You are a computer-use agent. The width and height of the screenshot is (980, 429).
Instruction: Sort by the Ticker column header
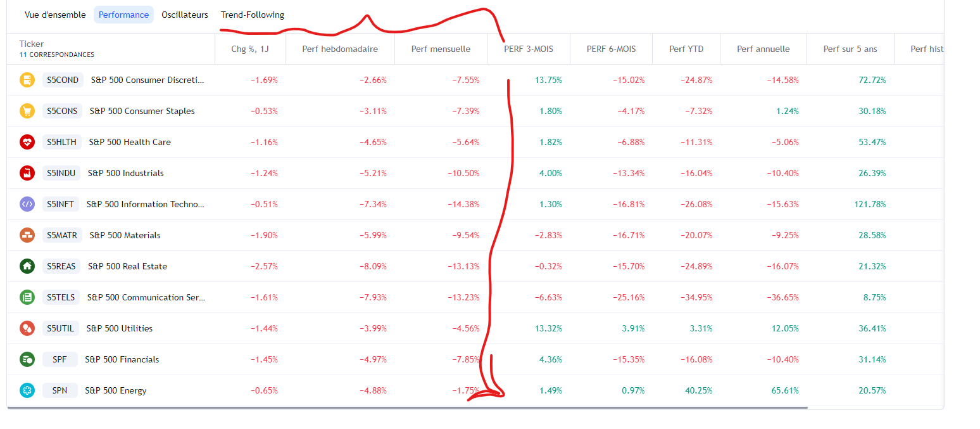(32, 44)
